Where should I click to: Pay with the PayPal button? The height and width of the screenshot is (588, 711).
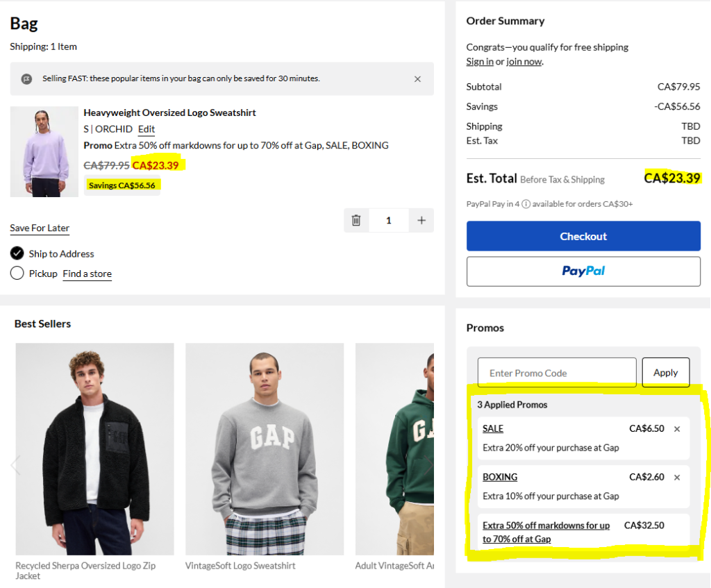[x=583, y=271]
